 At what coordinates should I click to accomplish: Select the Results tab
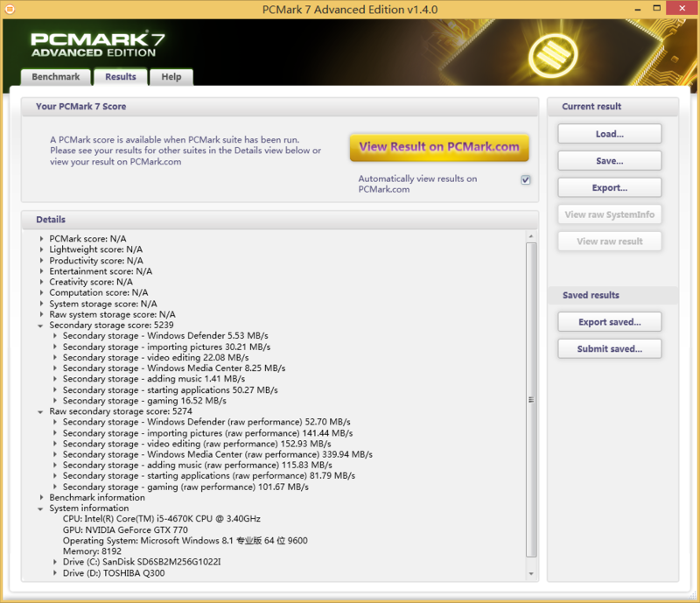click(x=121, y=77)
